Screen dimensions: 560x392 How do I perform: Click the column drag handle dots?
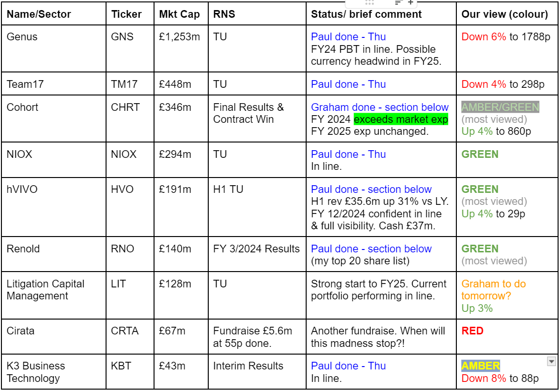(369, 2)
